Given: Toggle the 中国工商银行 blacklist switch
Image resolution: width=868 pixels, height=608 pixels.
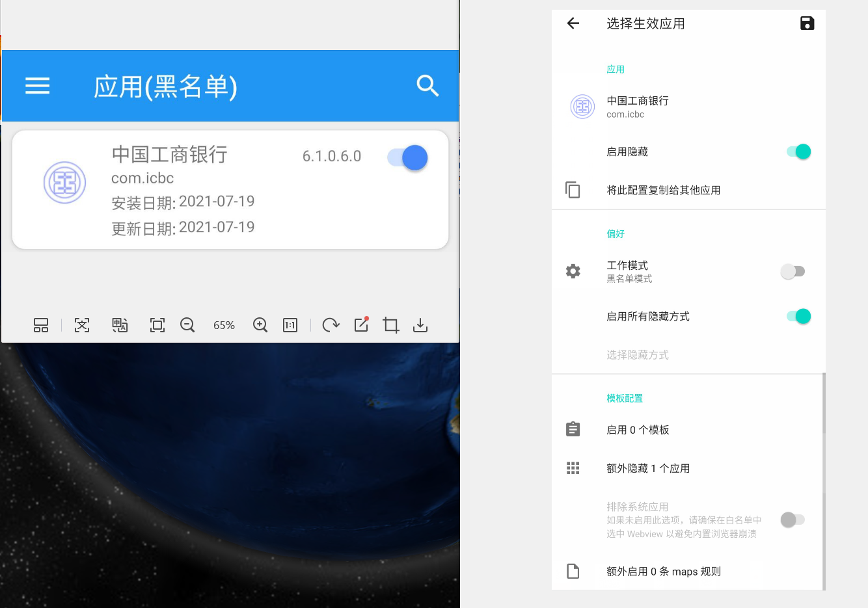Looking at the screenshot, I should (407, 157).
